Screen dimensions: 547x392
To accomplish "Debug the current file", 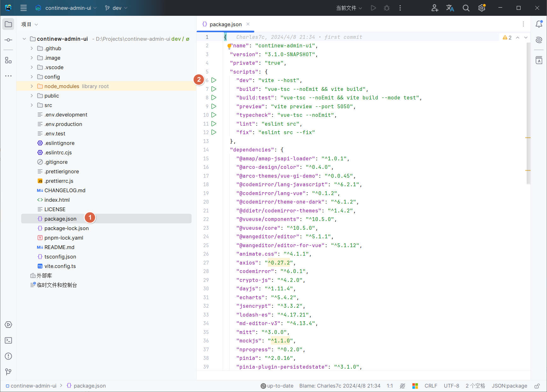I will coord(387,8).
